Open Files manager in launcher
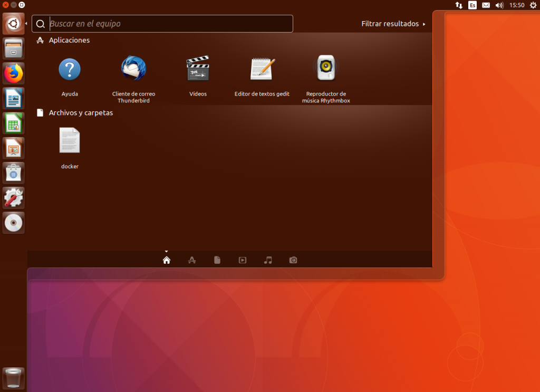The height and width of the screenshot is (392, 540). pyautogui.click(x=13, y=49)
